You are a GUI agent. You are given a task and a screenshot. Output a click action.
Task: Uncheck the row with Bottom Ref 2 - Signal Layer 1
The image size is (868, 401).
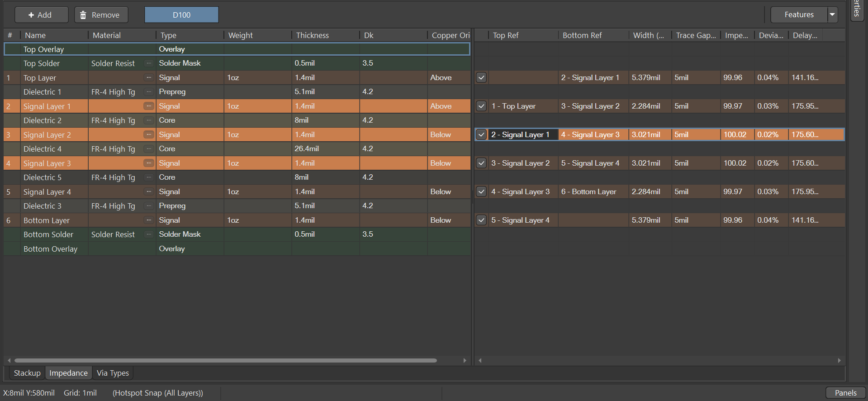point(481,77)
